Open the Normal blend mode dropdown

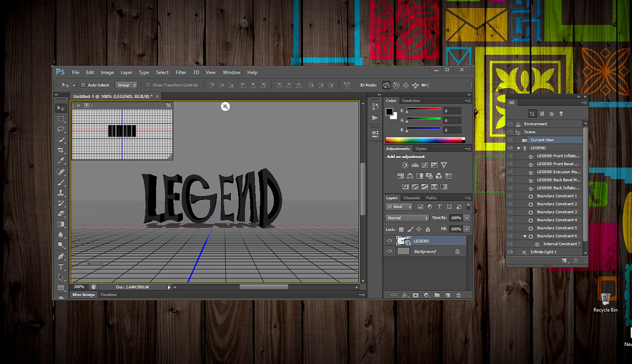[407, 218]
